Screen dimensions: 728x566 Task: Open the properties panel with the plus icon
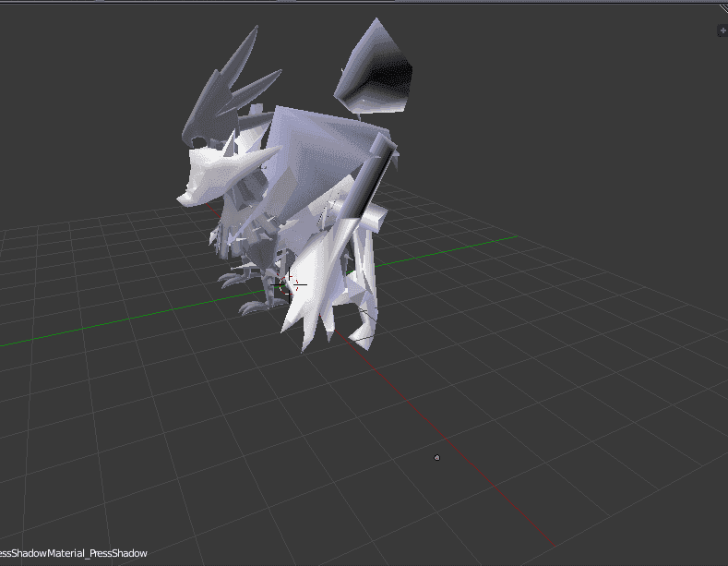[722, 30]
